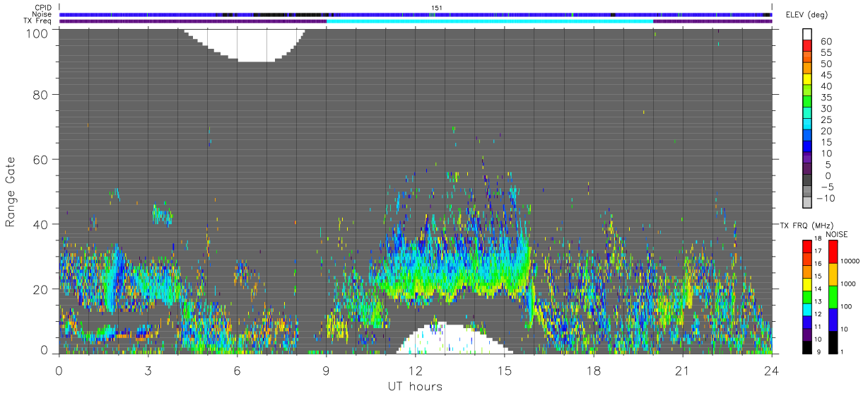Click the 3 tick label on UT hours axis
This screenshot has width=868, height=401.
coord(148,371)
